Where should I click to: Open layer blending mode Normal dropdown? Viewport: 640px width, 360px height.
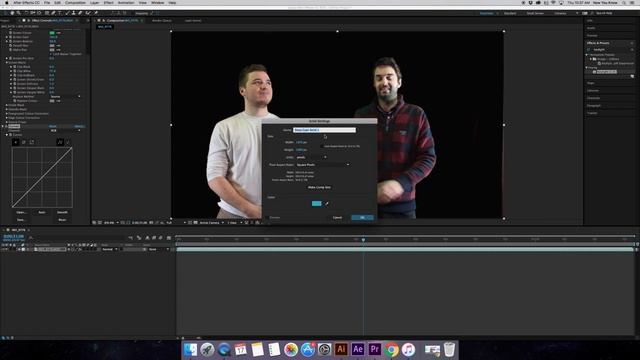[x=109, y=249]
